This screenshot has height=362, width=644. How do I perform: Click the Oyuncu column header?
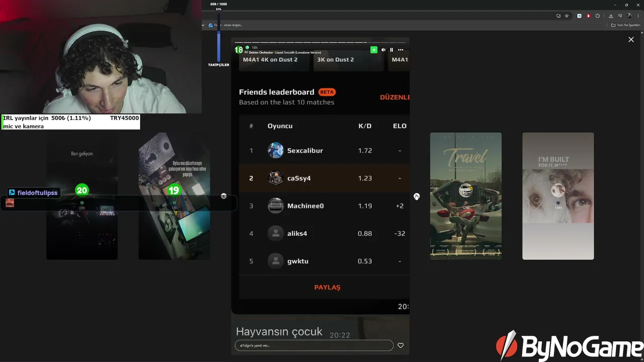[280, 126]
